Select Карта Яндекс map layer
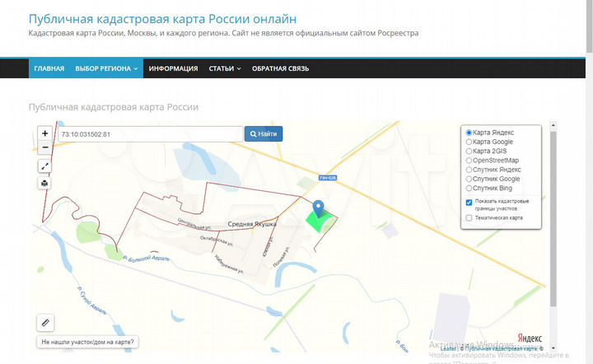The width and height of the screenshot is (593, 364). tap(469, 133)
